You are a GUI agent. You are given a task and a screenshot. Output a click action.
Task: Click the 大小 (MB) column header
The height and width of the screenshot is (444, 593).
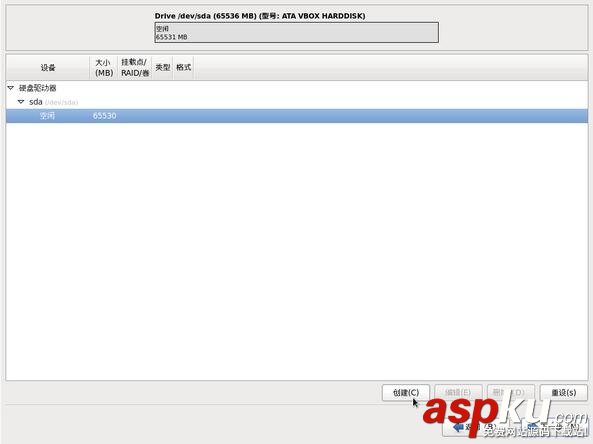click(x=104, y=68)
